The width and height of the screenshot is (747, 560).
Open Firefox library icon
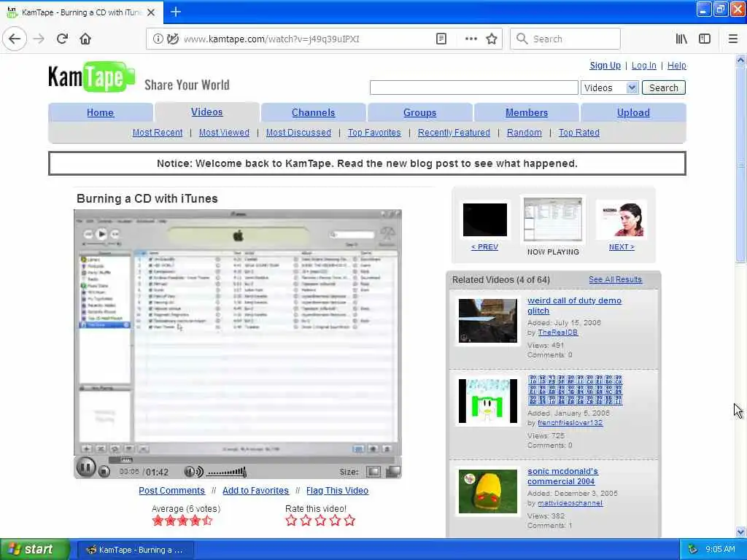681,39
